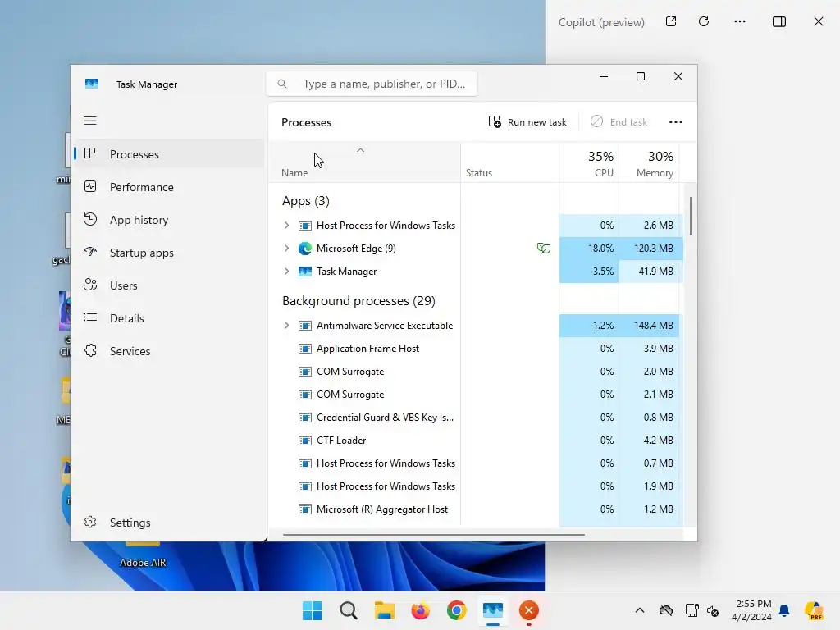Select the first COM Surrogate process (2.0 MB)
This screenshot has width=840, height=630.
click(476, 372)
